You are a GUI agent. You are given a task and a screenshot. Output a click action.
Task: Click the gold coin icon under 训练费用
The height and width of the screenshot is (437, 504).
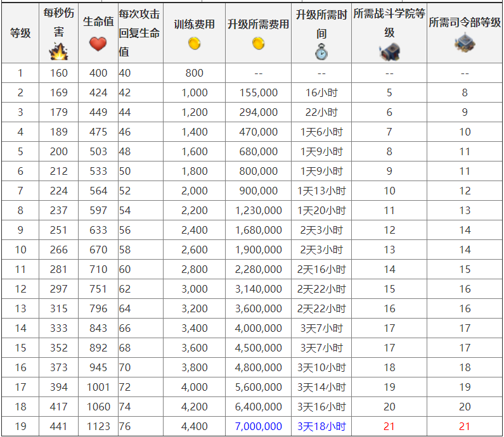click(195, 44)
